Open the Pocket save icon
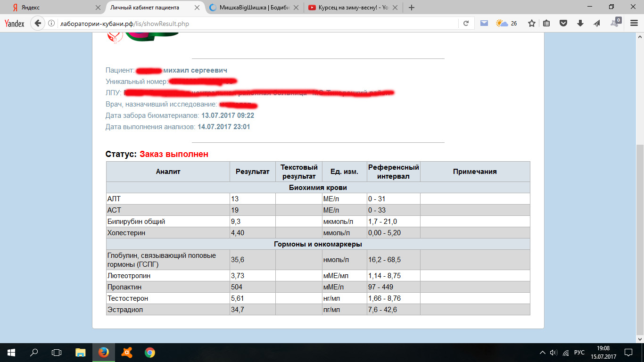Screen dimensions: 644x362 [563, 24]
